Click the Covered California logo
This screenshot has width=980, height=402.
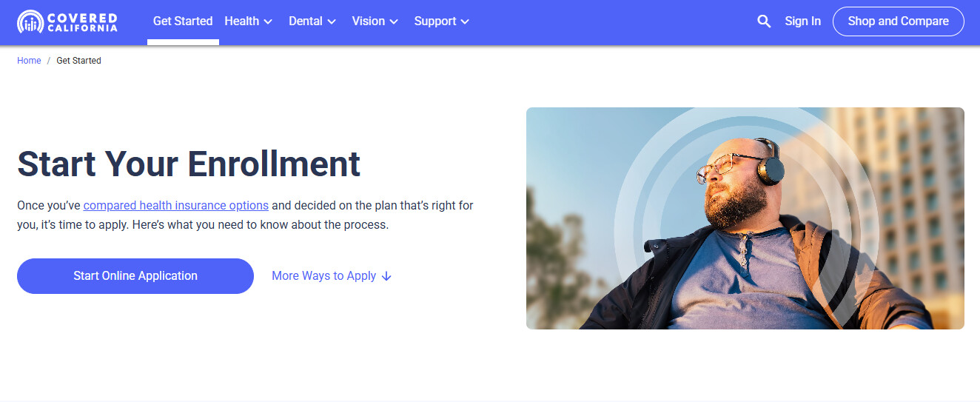[67, 21]
